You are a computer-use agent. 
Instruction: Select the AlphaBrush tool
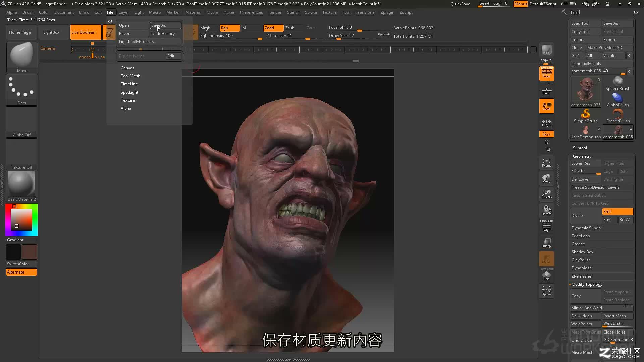[x=618, y=100]
